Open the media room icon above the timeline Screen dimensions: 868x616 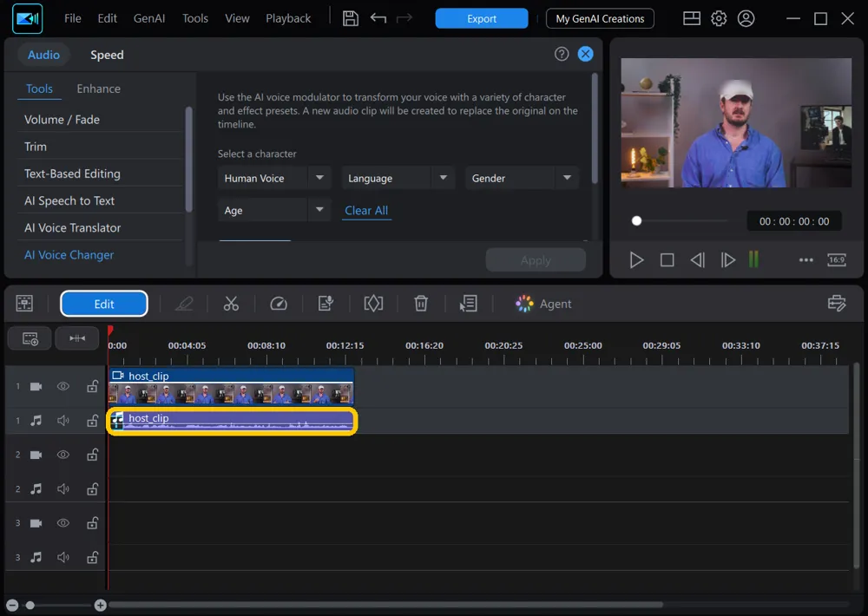pos(24,304)
